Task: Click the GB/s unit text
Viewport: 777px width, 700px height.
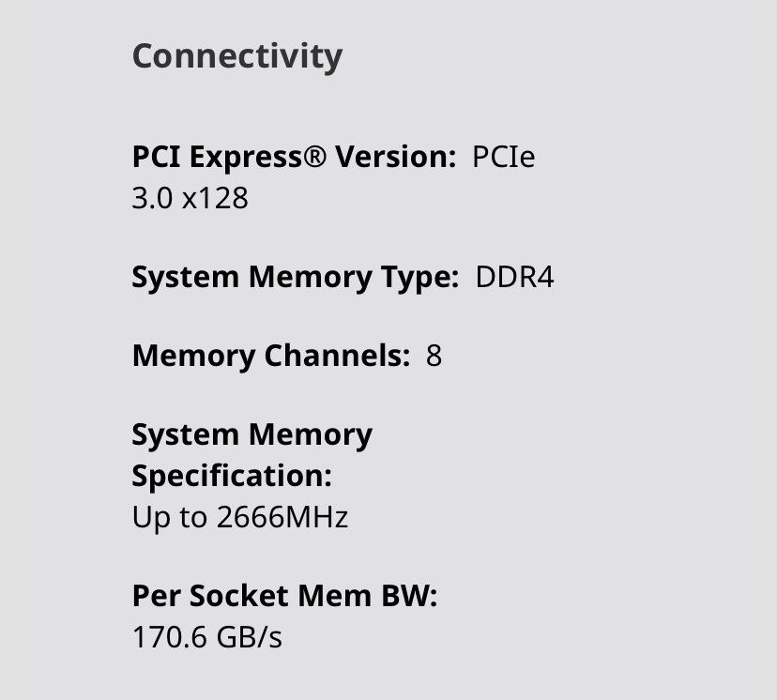Action: point(249,638)
